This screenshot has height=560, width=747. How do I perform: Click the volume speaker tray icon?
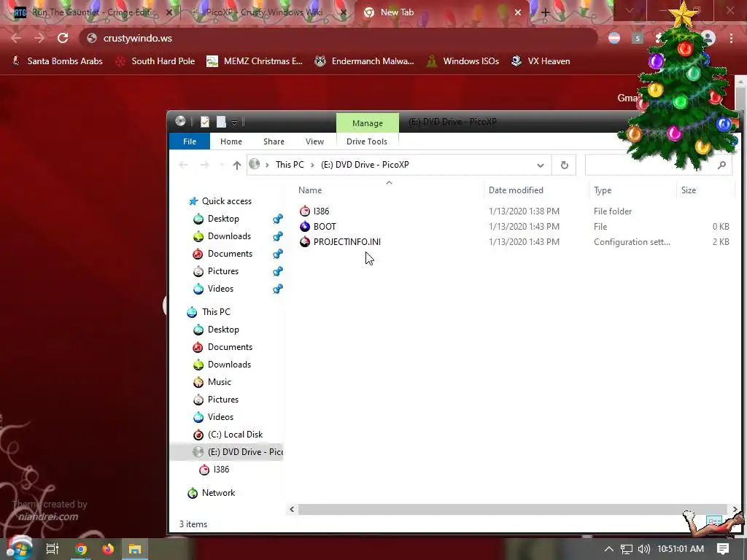tap(643, 549)
